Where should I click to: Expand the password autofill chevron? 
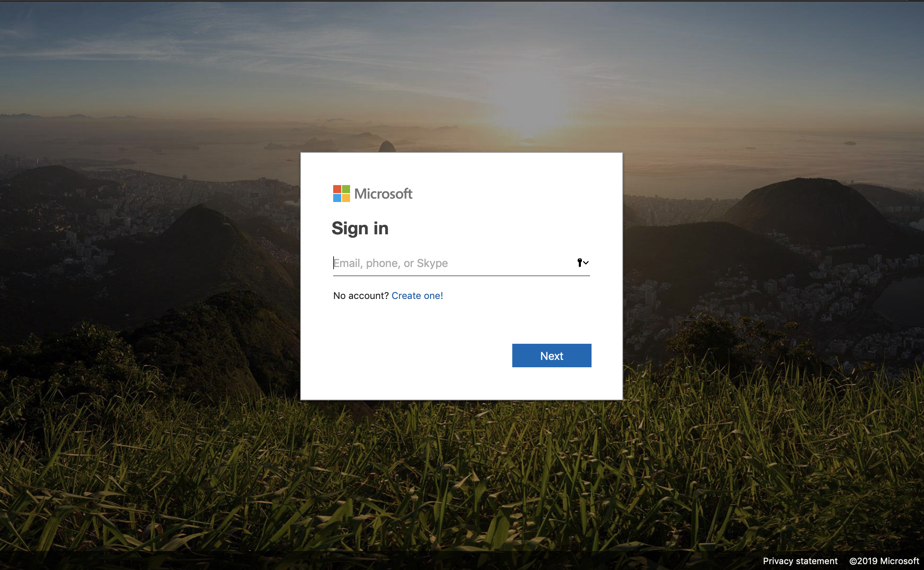tap(586, 263)
